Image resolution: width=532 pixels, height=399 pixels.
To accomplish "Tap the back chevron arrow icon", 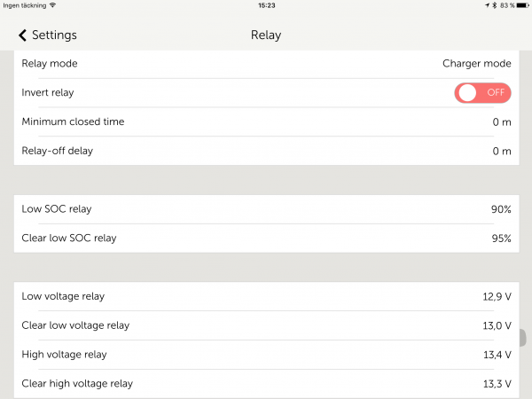I will click(x=22, y=35).
